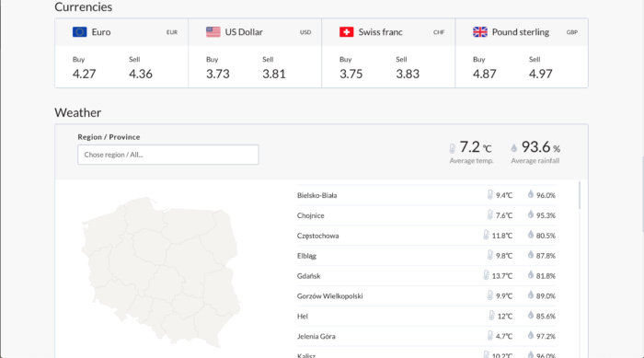Click the Weather section heading
The width and height of the screenshot is (644, 358).
click(x=77, y=112)
